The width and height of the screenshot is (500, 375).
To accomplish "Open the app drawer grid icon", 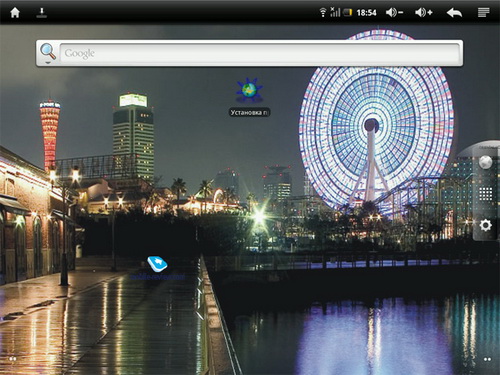I will [485, 194].
